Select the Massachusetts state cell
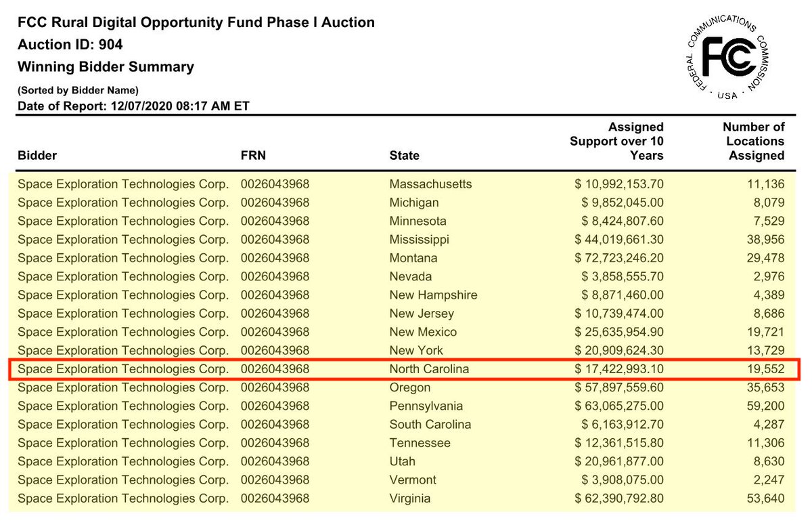 coord(430,184)
